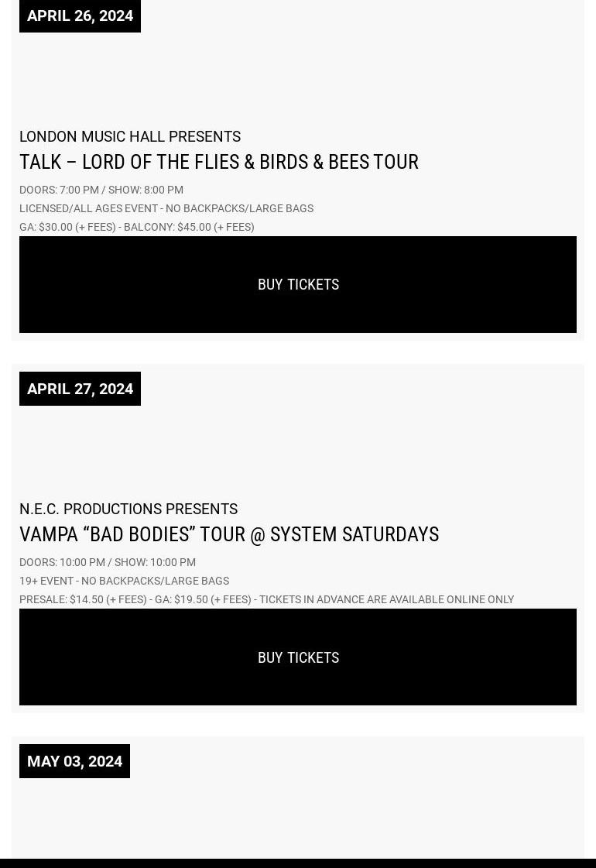Click London Music Hall Presents text

(130, 137)
